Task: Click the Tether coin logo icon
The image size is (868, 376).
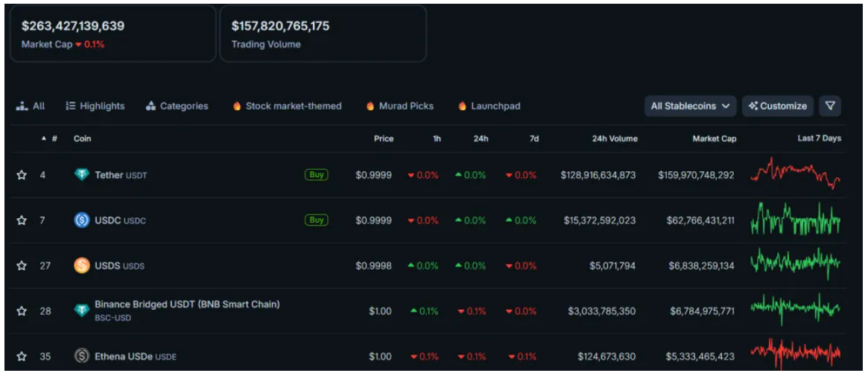Action: tap(81, 175)
